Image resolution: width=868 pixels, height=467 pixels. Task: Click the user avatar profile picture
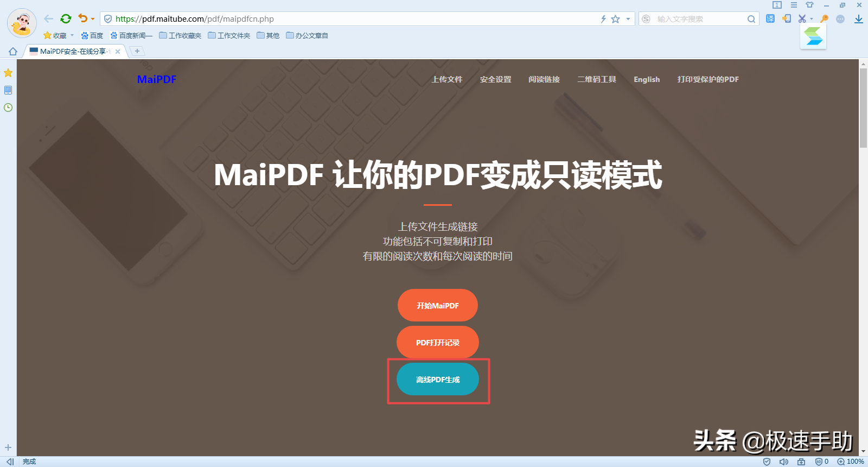[22, 23]
